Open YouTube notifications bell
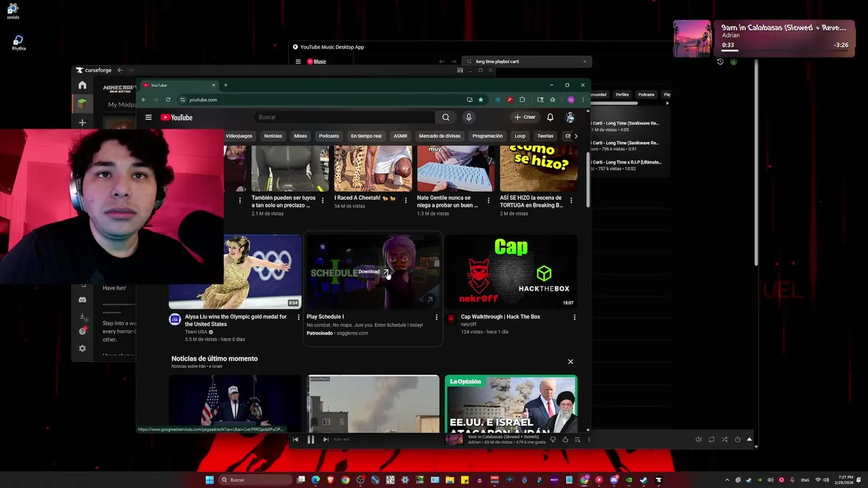 [x=550, y=117]
